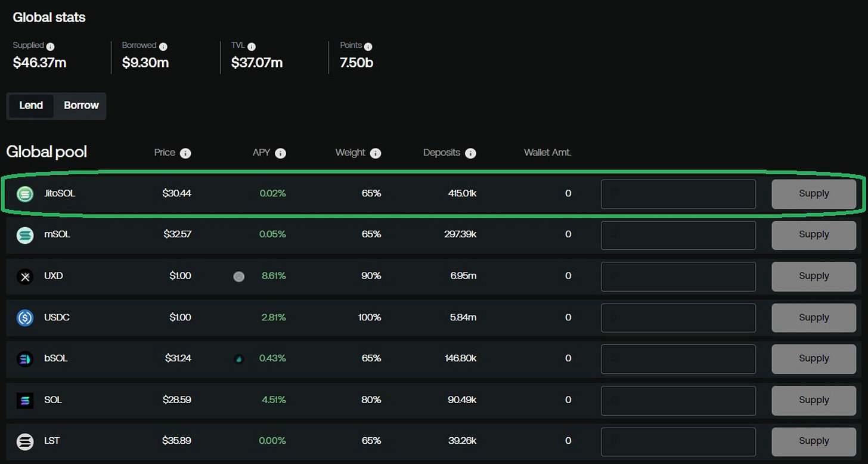868x464 pixels.
Task: Click the 80% weight value
Action: point(371,400)
